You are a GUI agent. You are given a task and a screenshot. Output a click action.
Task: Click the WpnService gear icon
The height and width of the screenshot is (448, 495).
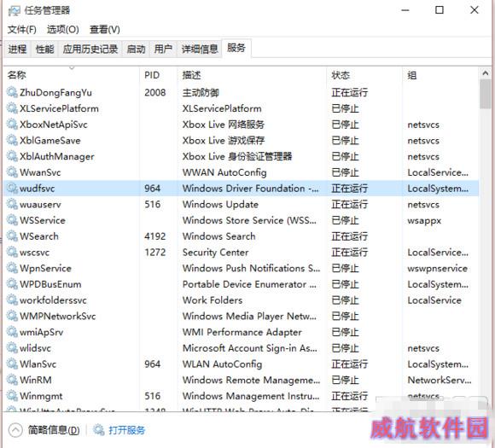coord(12,268)
